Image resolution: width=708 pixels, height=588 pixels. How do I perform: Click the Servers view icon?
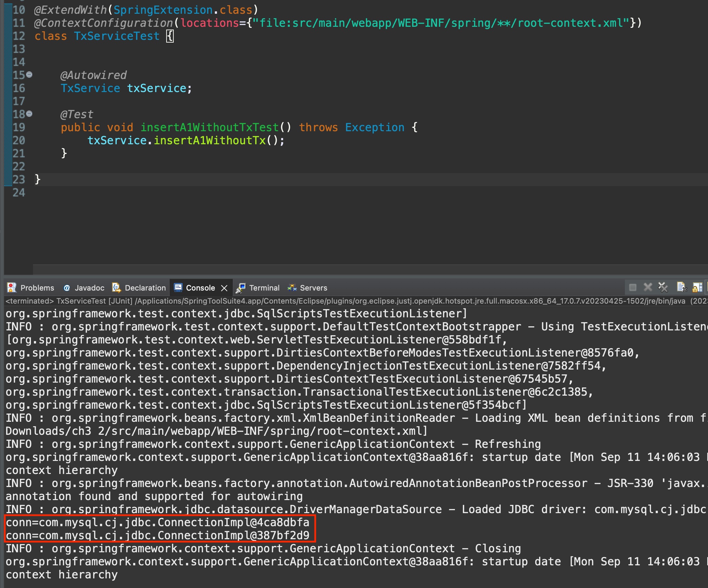(x=292, y=288)
